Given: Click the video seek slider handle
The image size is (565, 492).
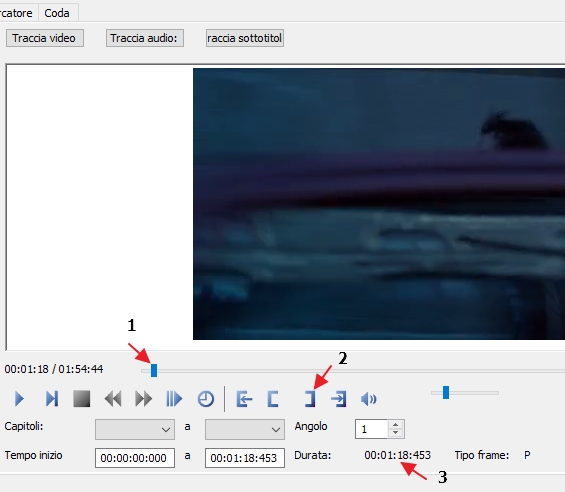Looking at the screenshot, I should tap(154, 370).
